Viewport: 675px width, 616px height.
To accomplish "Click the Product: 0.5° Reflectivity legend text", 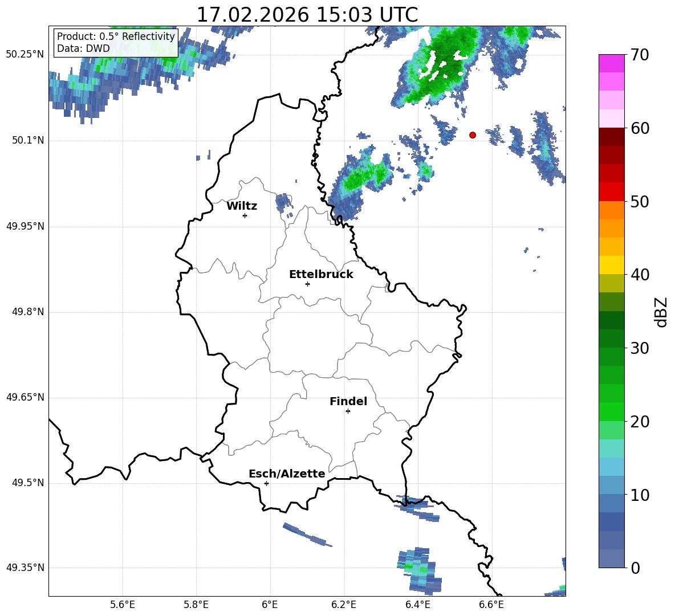I will [116, 36].
